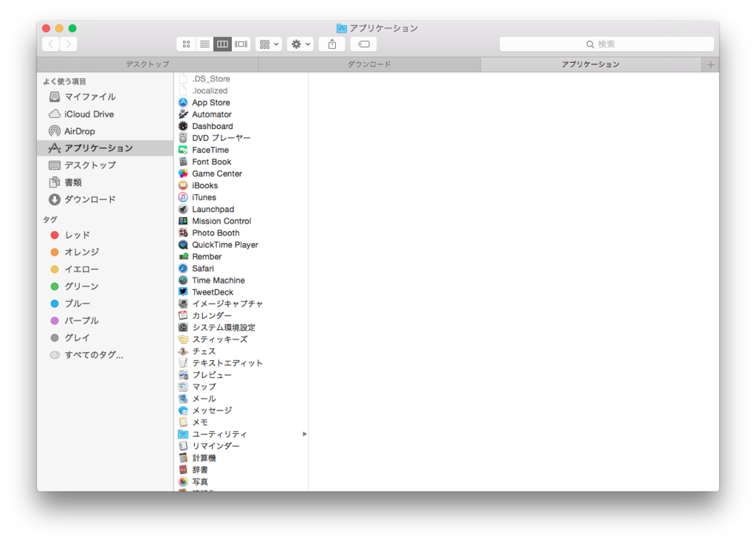Select column view mode button
756x544 pixels.
(x=222, y=44)
